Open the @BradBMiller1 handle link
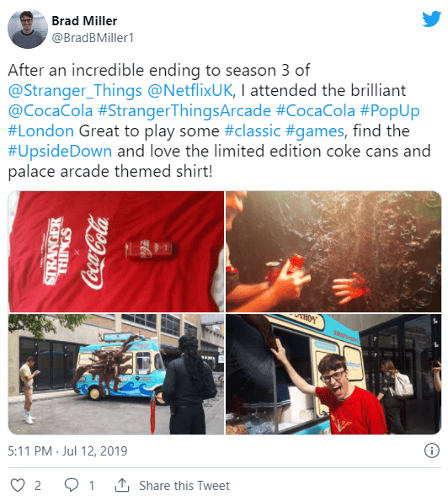 click(x=93, y=38)
